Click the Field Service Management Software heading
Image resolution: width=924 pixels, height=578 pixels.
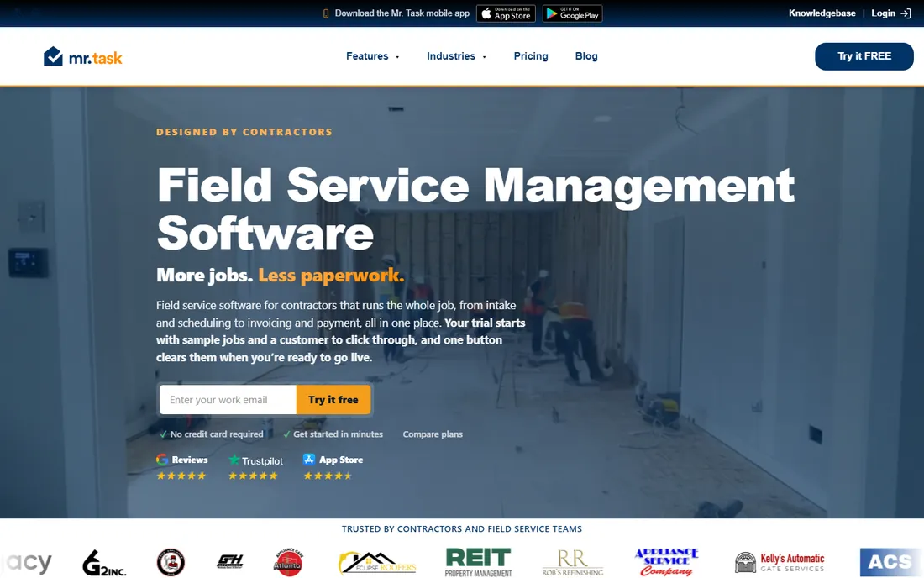click(x=475, y=208)
